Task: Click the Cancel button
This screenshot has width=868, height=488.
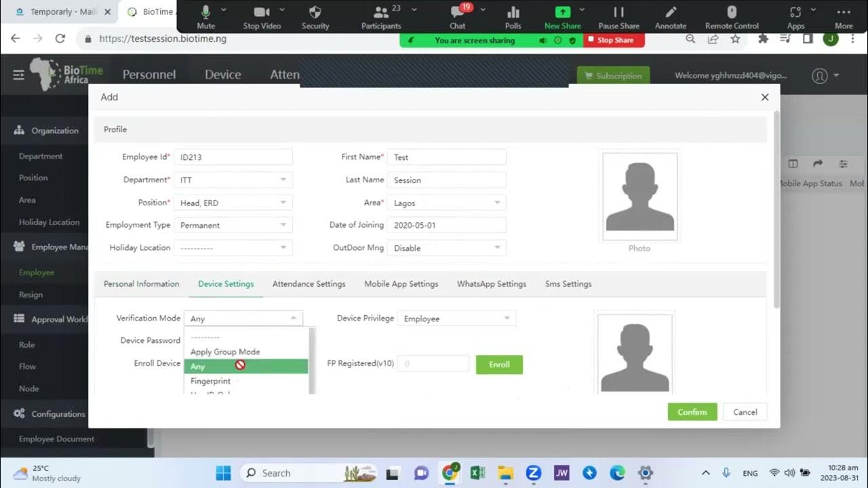Action: 745,412
